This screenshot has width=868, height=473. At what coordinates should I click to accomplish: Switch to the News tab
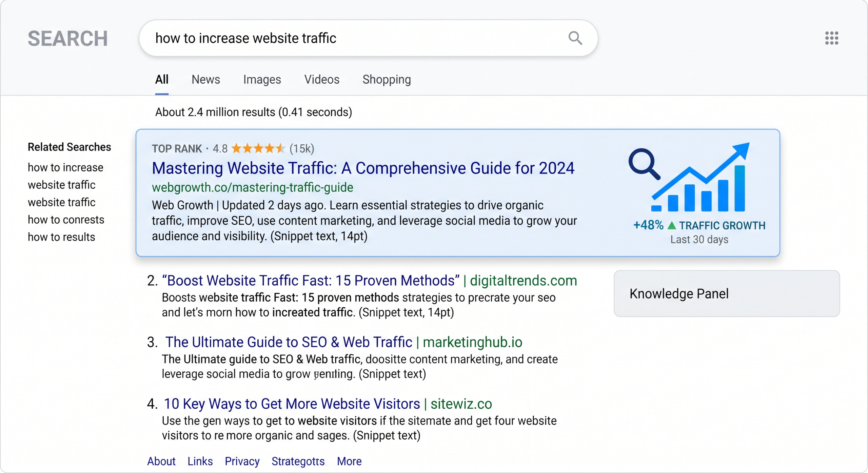206,80
